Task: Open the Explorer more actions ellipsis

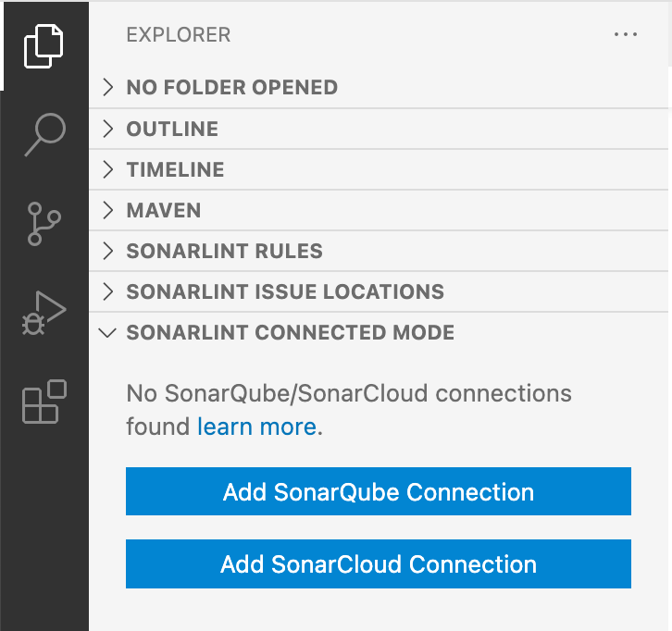Action: coord(626,34)
